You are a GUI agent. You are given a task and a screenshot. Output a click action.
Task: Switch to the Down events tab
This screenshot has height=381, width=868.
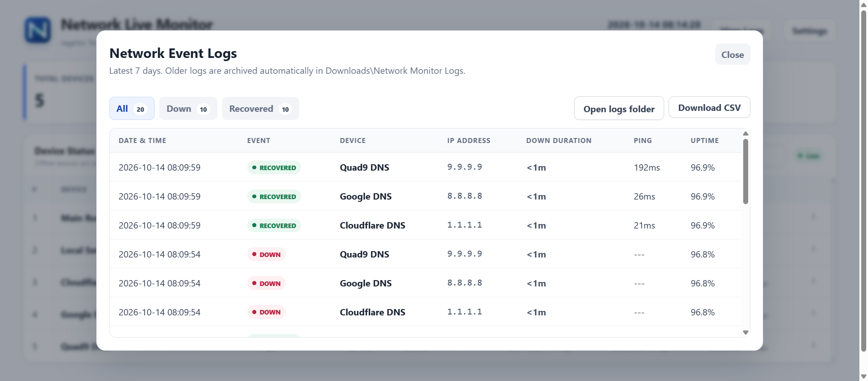188,109
